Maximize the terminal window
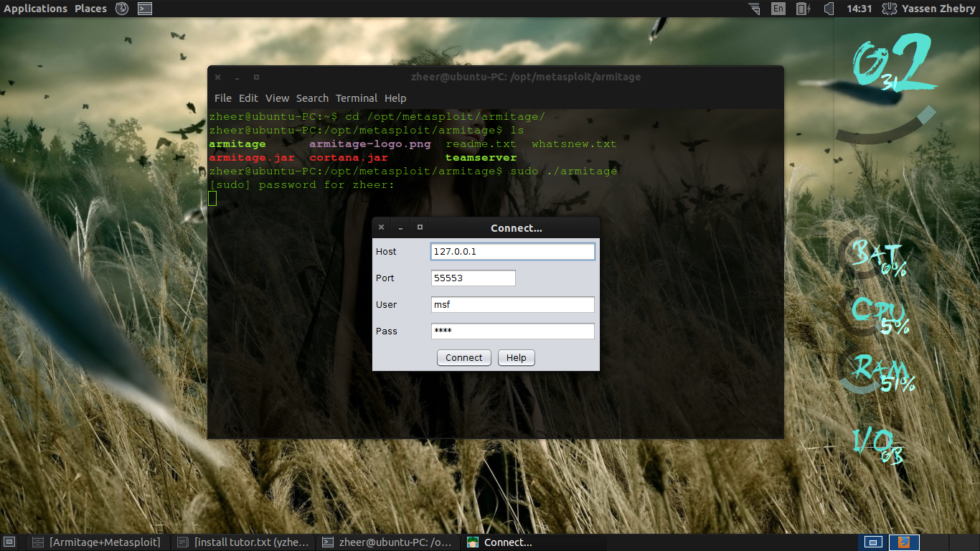980x551 pixels. coord(256,77)
